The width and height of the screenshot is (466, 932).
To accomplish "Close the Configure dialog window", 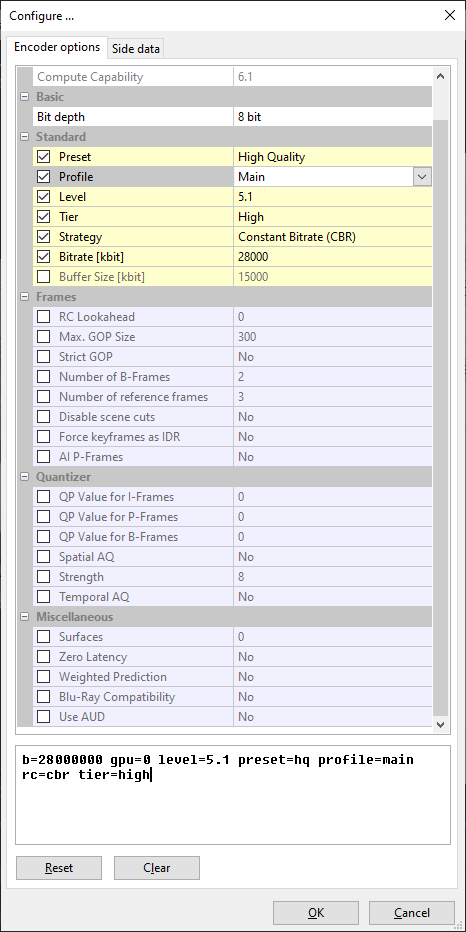I will [x=450, y=16].
